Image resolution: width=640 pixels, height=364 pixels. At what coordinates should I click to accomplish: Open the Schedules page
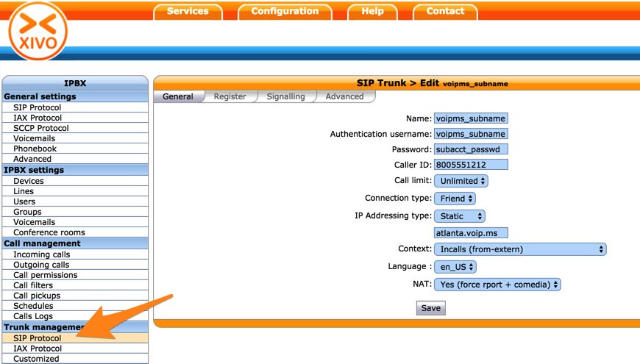click(x=75, y=306)
